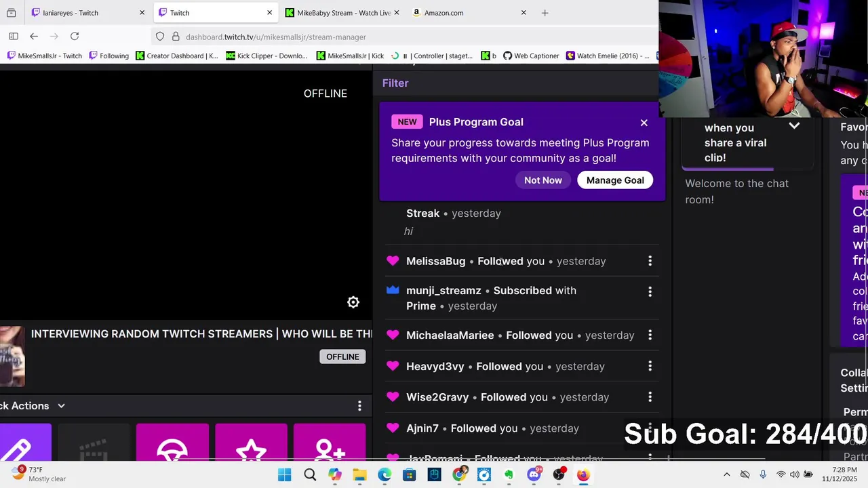Click the add-person quick action tile

pyautogui.click(x=330, y=442)
